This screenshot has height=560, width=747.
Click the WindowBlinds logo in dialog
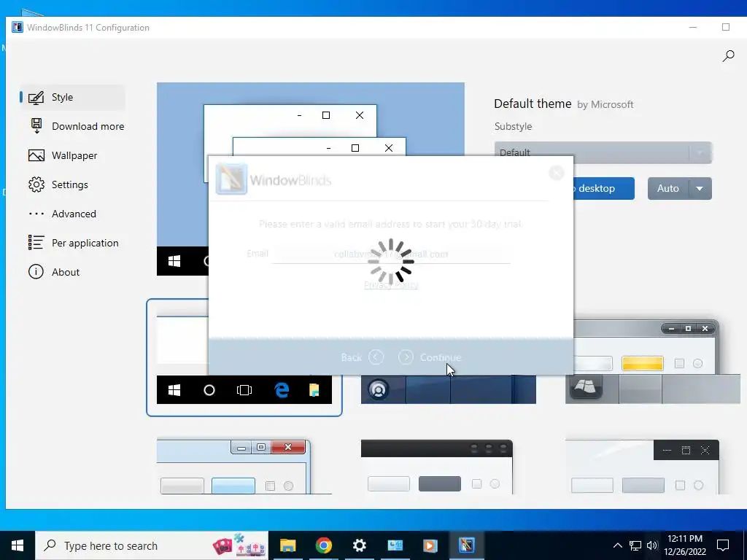coord(231,179)
